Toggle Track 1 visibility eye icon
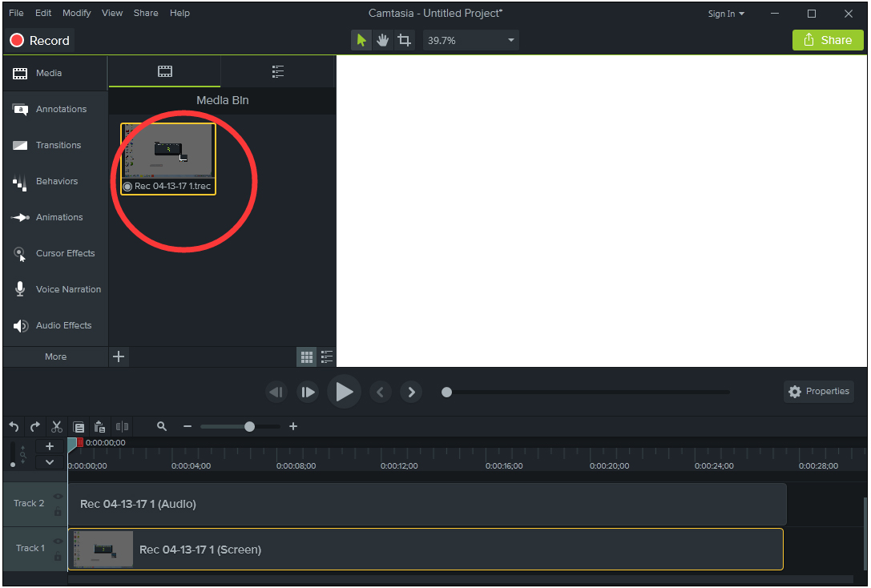The image size is (871, 588). point(58,541)
